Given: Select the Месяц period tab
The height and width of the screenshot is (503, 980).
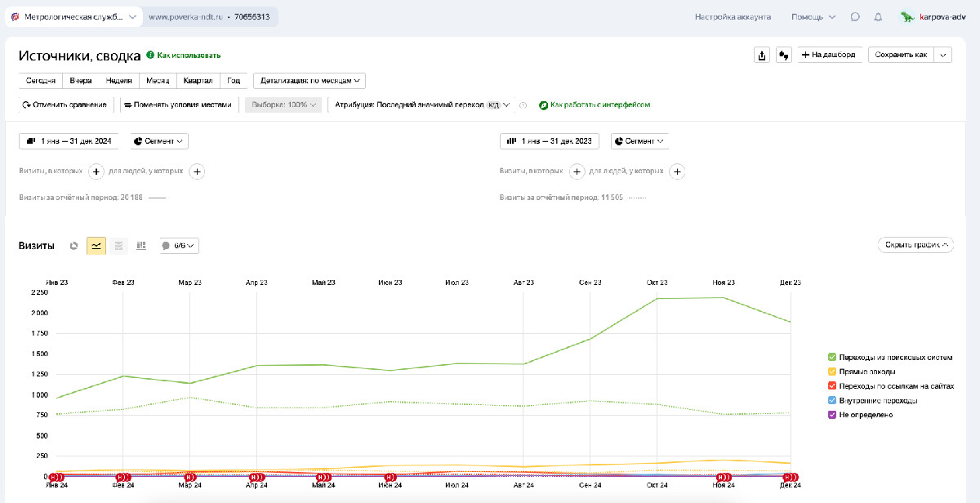Looking at the screenshot, I should pyautogui.click(x=158, y=81).
